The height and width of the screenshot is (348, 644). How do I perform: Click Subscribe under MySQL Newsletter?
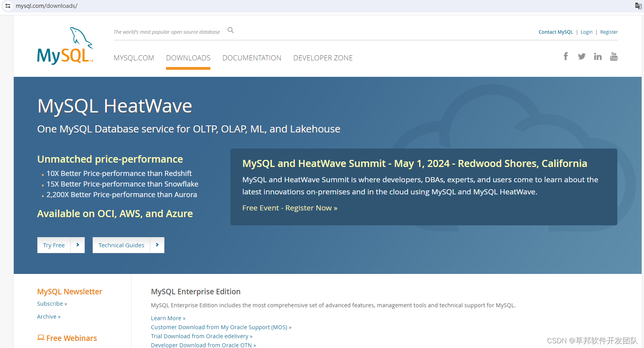point(52,304)
